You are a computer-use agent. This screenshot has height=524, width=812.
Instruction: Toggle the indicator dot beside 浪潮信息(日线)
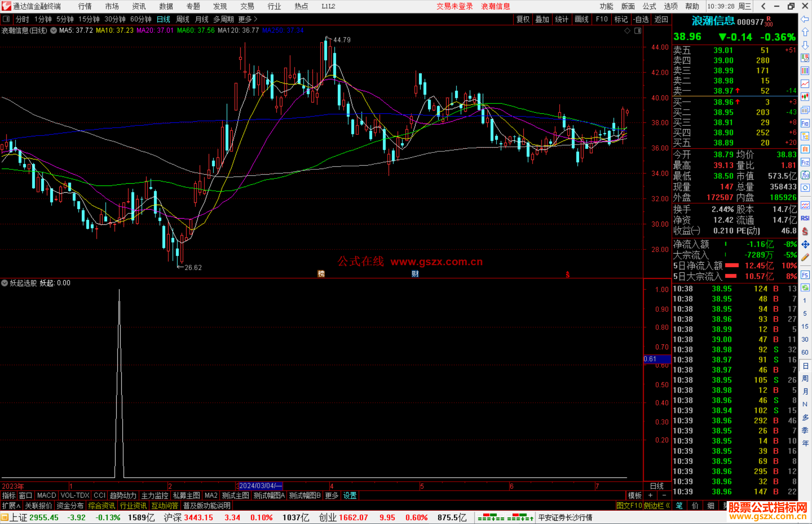point(54,30)
